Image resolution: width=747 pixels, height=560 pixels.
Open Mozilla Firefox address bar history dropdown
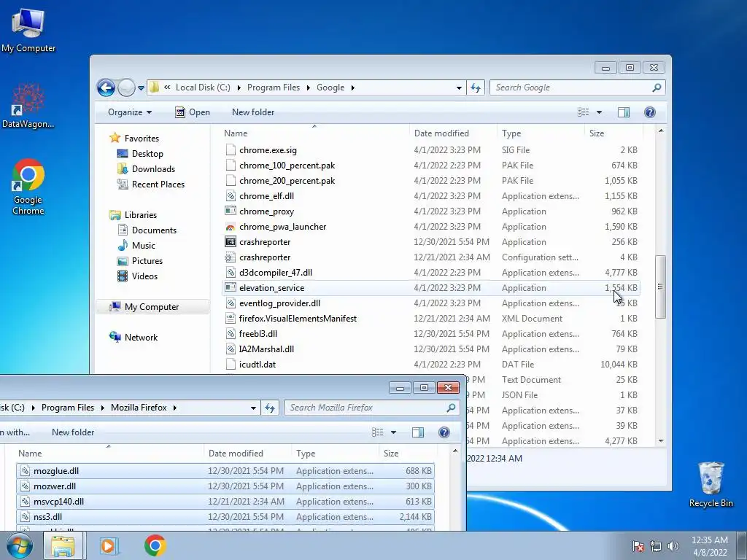(x=253, y=408)
